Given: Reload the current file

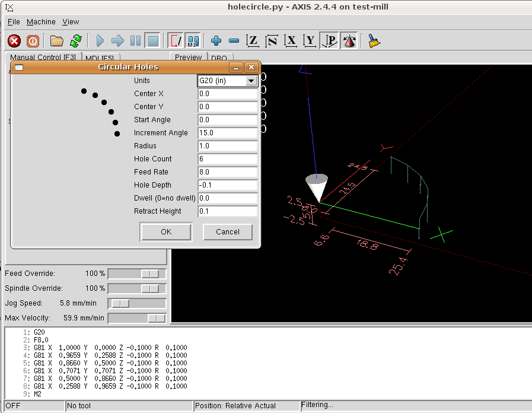Looking at the screenshot, I should [76, 41].
